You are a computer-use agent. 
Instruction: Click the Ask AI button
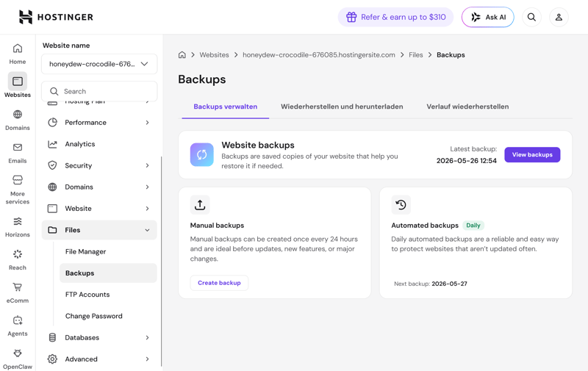488,17
